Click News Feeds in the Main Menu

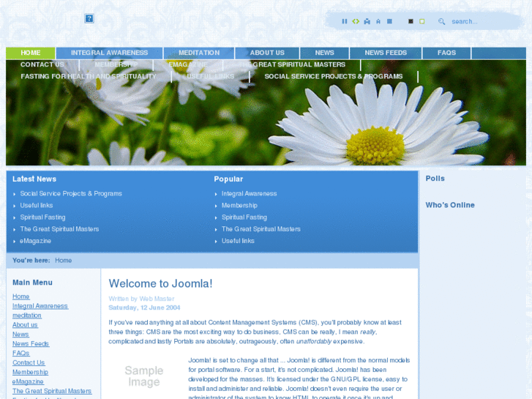(31, 343)
